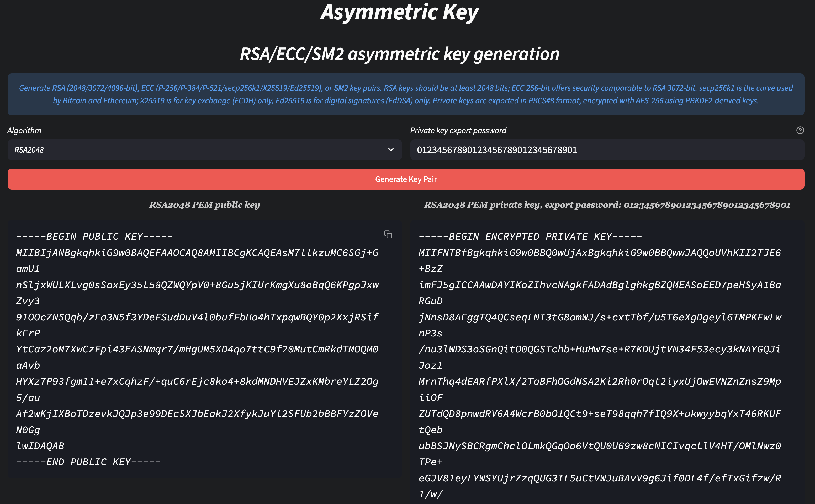Click the MIIBIjANBgkqhkiG9w0 first public key line
Viewport: 815px width, 504px height.
197,253
